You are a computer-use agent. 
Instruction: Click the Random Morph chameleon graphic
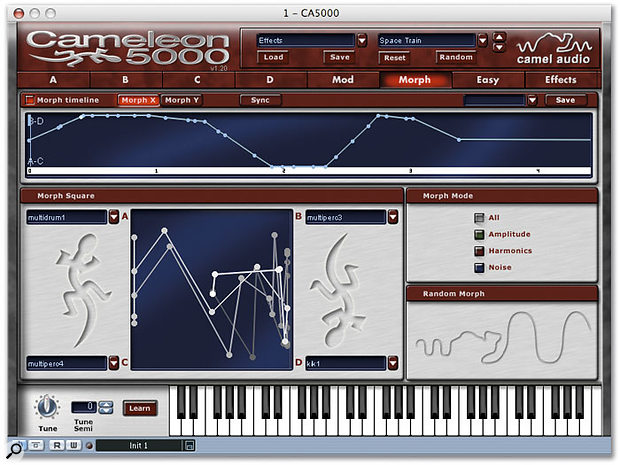point(502,338)
